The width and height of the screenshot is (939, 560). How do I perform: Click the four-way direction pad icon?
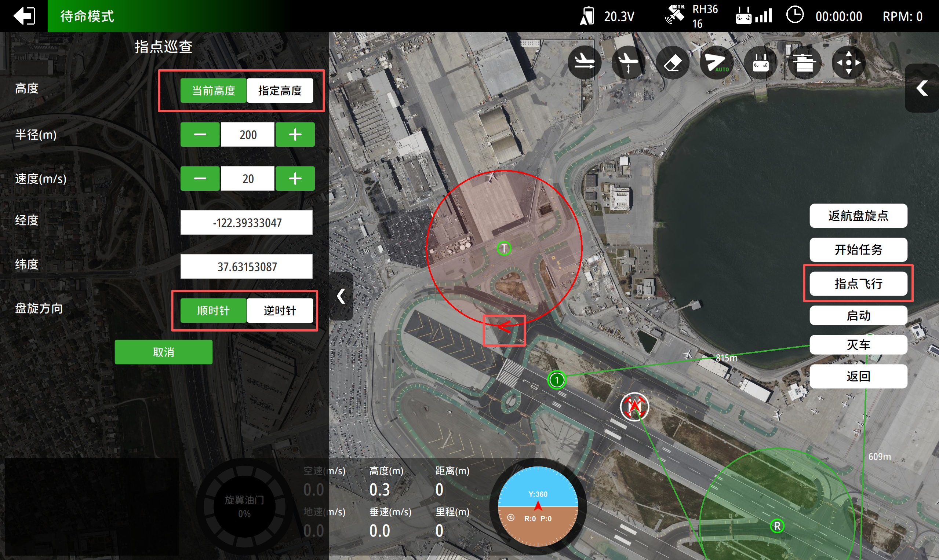pyautogui.click(x=848, y=62)
